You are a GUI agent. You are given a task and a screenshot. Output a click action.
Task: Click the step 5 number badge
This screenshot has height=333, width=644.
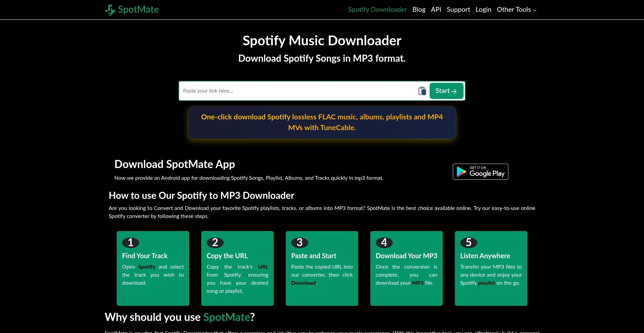click(x=469, y=242)
